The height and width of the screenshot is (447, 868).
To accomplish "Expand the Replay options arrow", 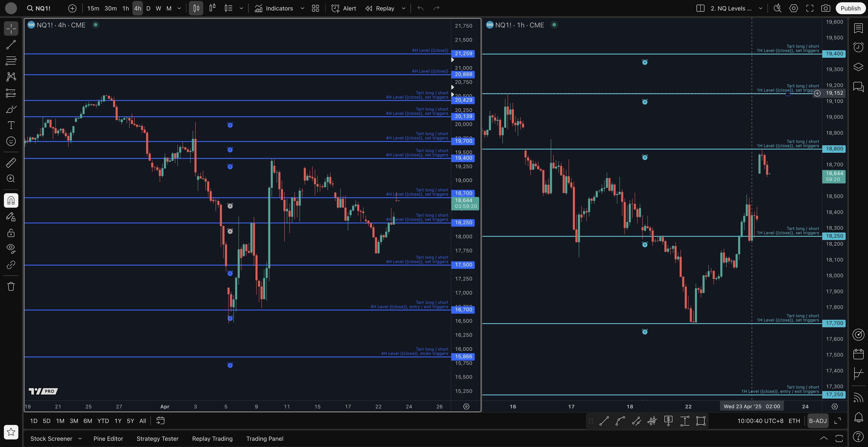I will [403, 8].
